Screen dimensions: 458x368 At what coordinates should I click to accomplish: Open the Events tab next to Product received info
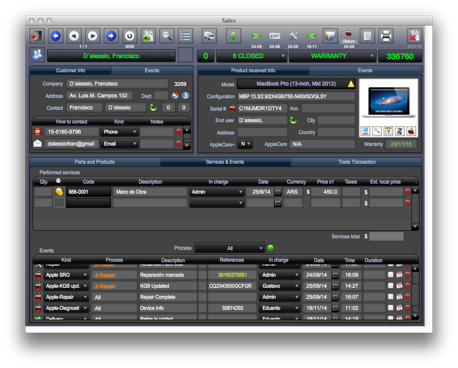365,70
